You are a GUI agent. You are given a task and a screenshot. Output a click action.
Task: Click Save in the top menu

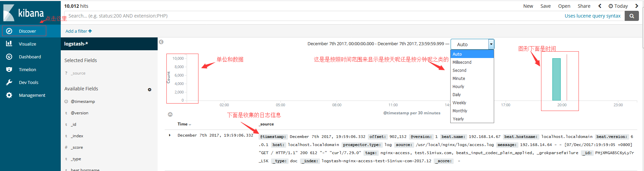545,6
